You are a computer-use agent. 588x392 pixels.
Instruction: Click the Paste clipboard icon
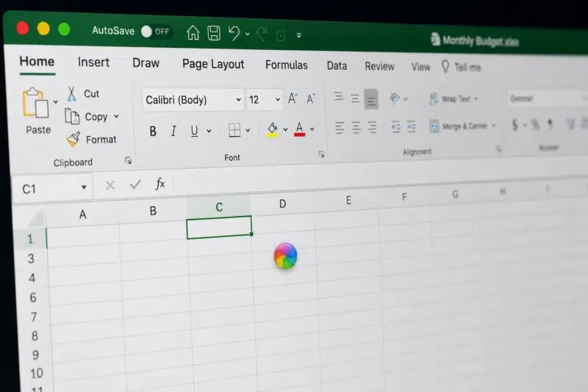click(x=35, y=103)
